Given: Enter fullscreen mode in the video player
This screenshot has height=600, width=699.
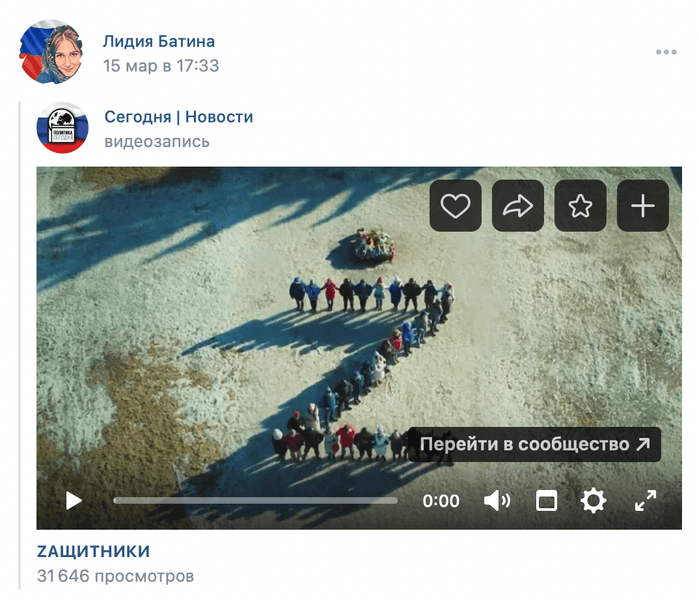Looking at the screenshot, I should point(646,500).
